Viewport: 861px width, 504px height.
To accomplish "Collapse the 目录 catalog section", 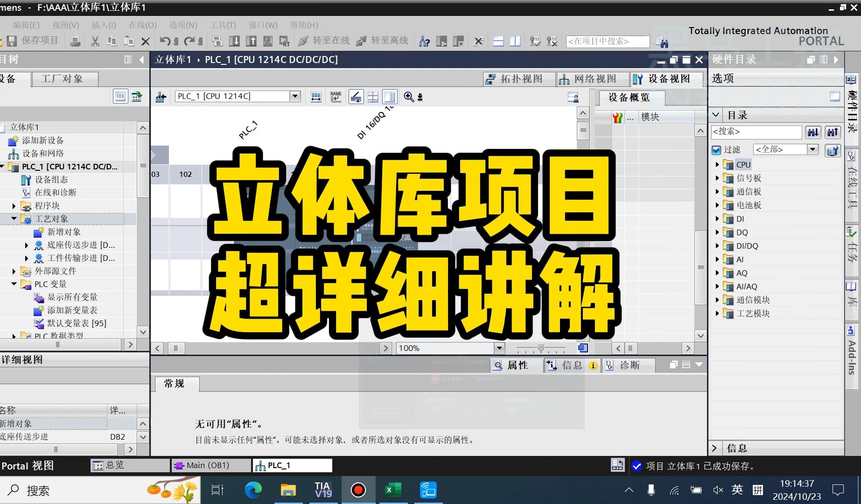I will [716, 115].
